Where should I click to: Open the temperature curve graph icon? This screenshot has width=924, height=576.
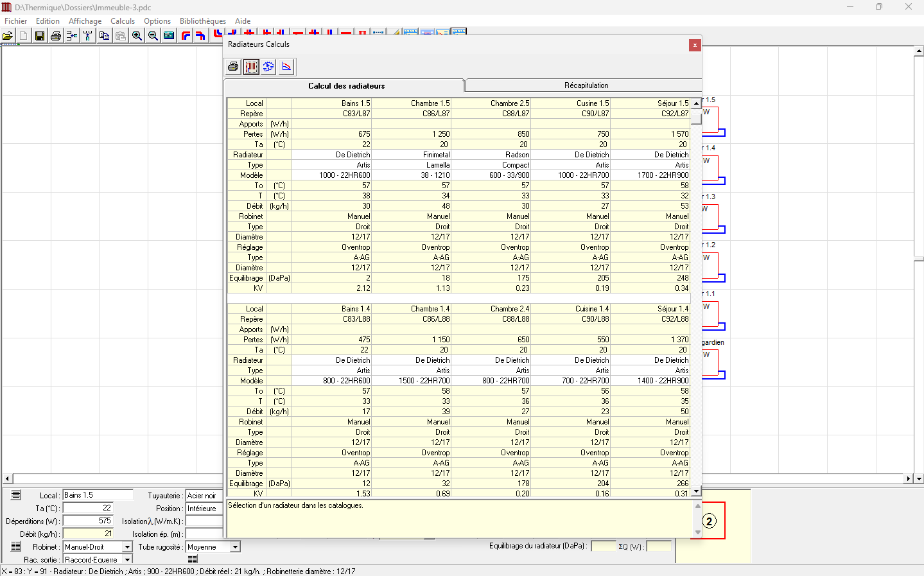click(x=286, y=66)
